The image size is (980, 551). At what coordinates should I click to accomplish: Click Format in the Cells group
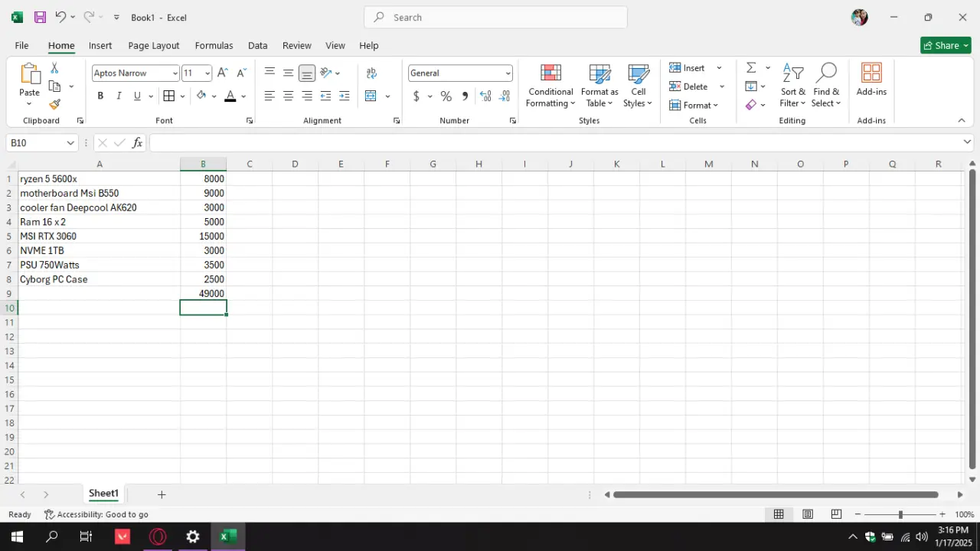(694, 105)
